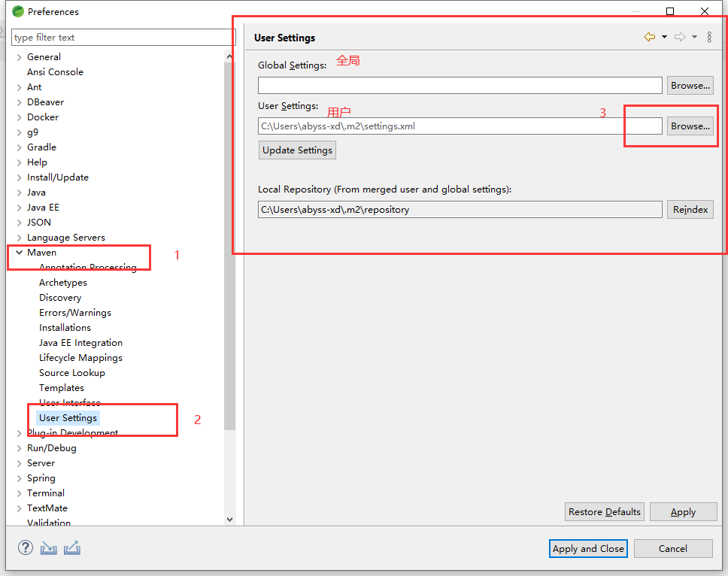
Task: Click Apply and Close
Action: (x=588, y=548)
